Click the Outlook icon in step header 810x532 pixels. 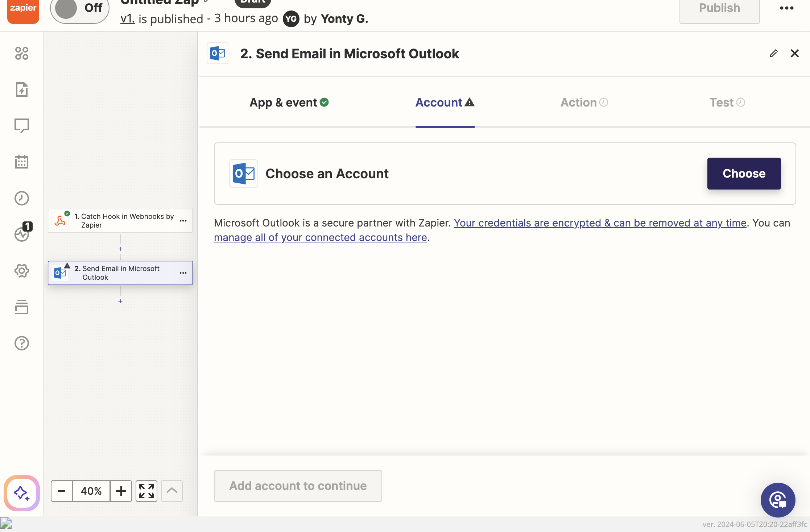[x=218, y=54]
